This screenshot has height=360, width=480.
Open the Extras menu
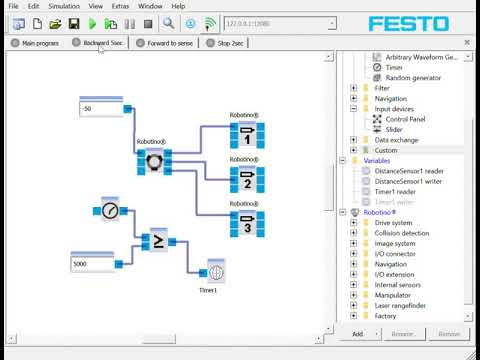[x=120, y=6]
